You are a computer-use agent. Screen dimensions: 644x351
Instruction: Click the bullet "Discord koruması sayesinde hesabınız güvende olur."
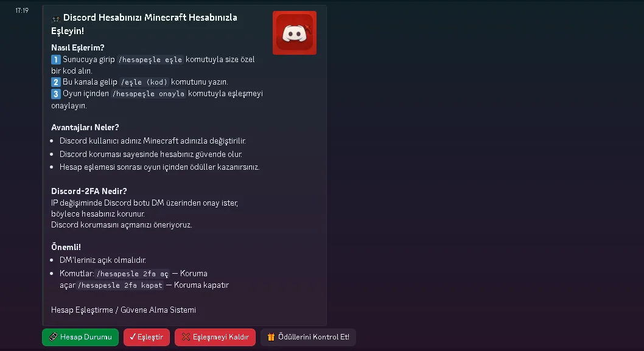click(x=151, y=154)
